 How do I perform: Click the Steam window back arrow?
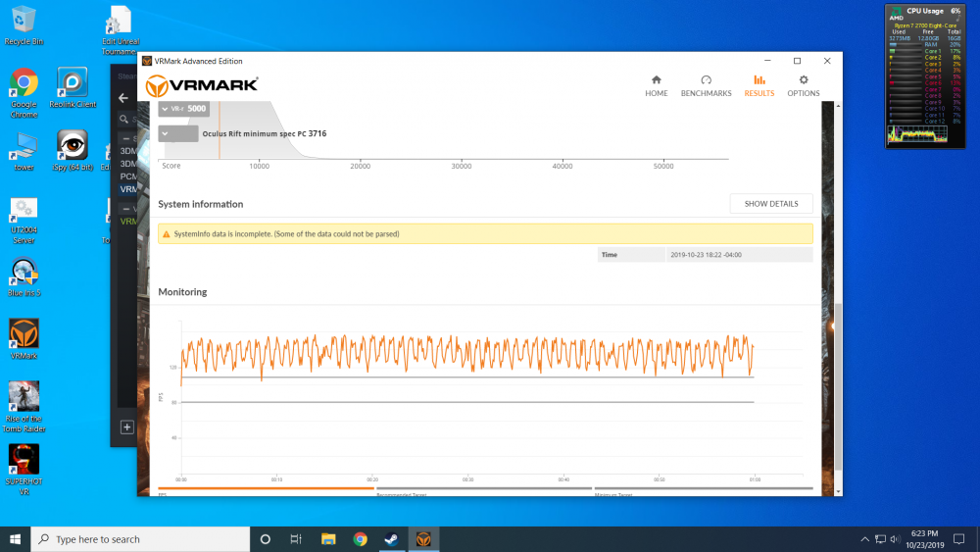pos(123,98)
